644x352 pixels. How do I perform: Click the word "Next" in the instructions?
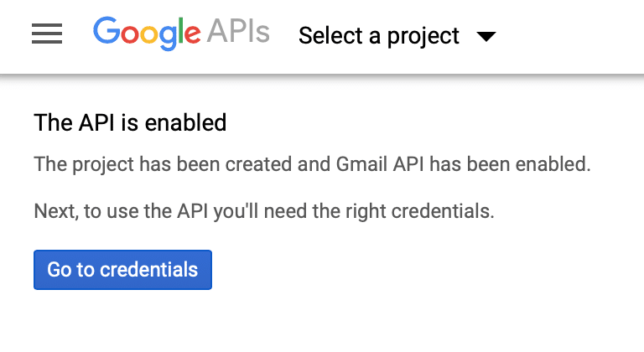click(55, 210)
